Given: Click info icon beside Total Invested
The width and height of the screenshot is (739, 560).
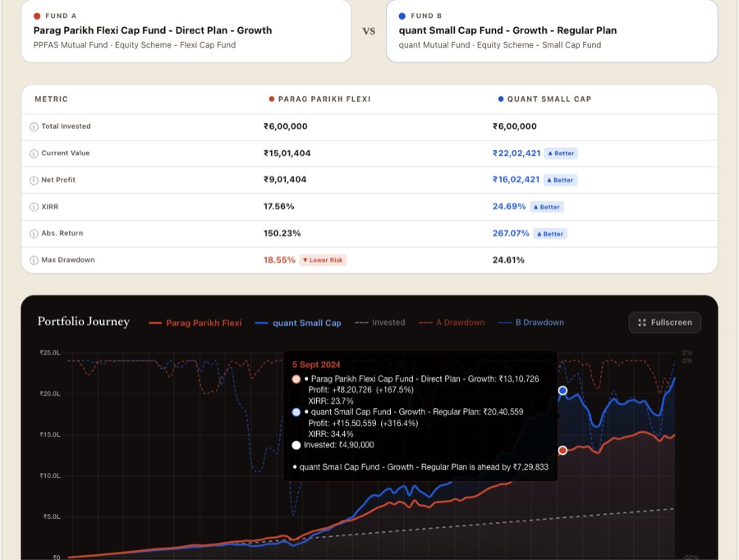Looking at the screenshot, I should tap(34, 126).
